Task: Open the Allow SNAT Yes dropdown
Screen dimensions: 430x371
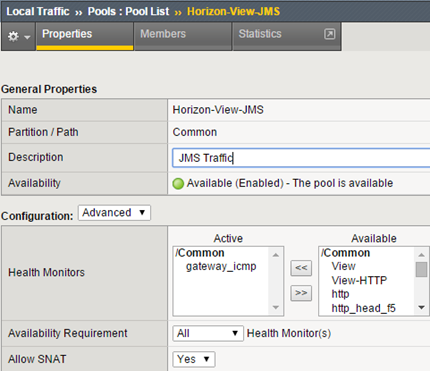Action: (x=194, y=359)
